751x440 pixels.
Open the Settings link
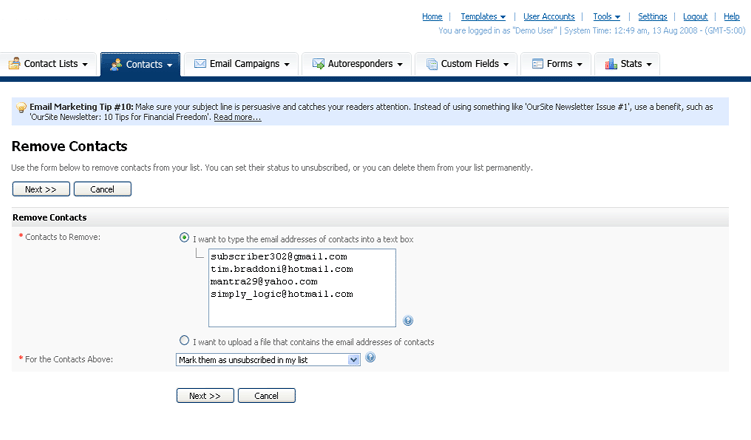pos(652,17)
